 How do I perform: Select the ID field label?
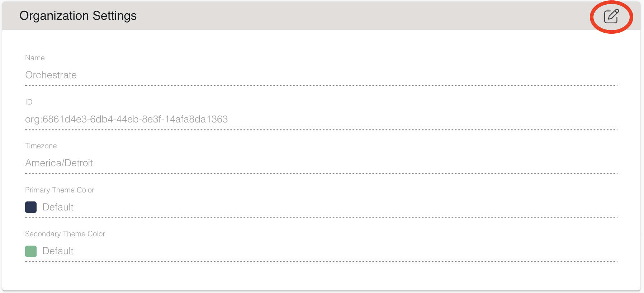(x=29, y=102)
